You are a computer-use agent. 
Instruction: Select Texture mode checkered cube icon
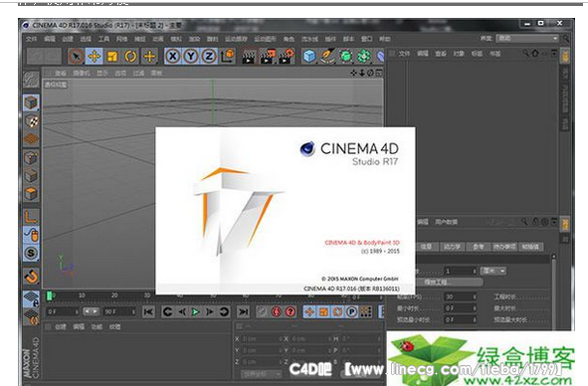31,120
